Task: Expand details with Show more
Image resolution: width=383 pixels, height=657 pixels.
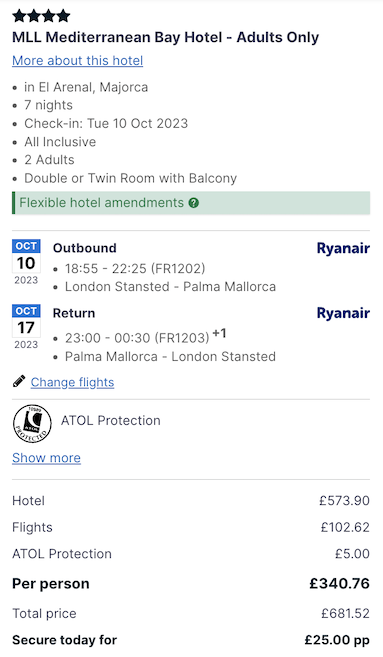Action: pos(47,458)
